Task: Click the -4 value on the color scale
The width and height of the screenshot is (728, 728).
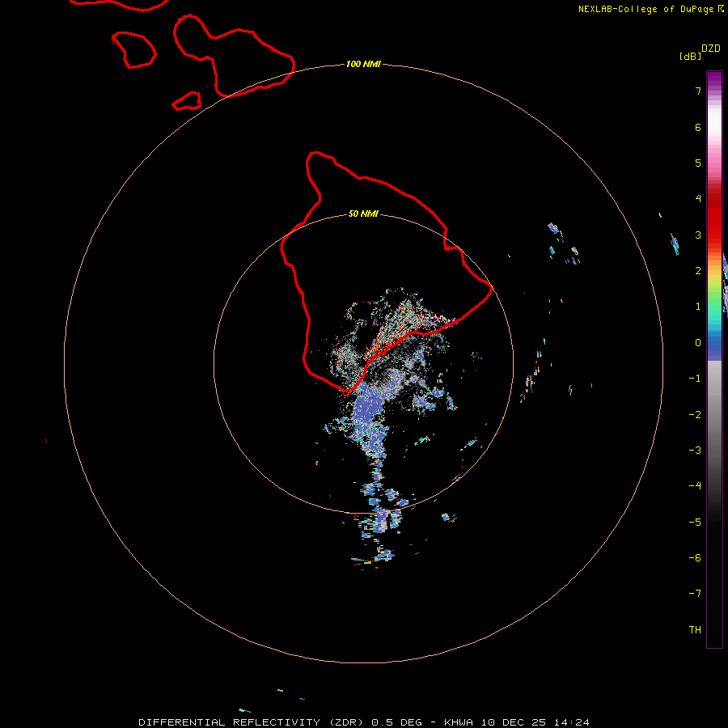Action: pyautogui.click(x=695, y=486)
